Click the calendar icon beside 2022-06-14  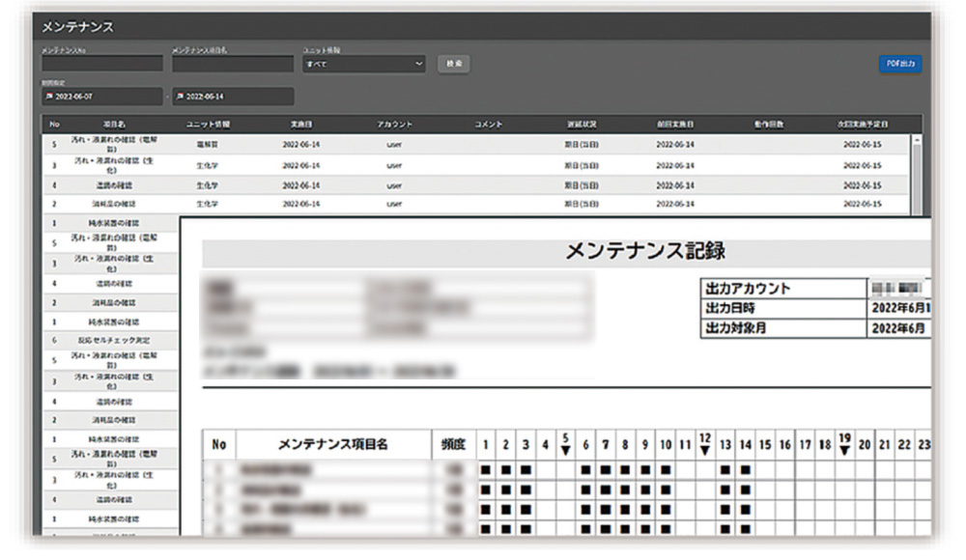coord(180,98)
